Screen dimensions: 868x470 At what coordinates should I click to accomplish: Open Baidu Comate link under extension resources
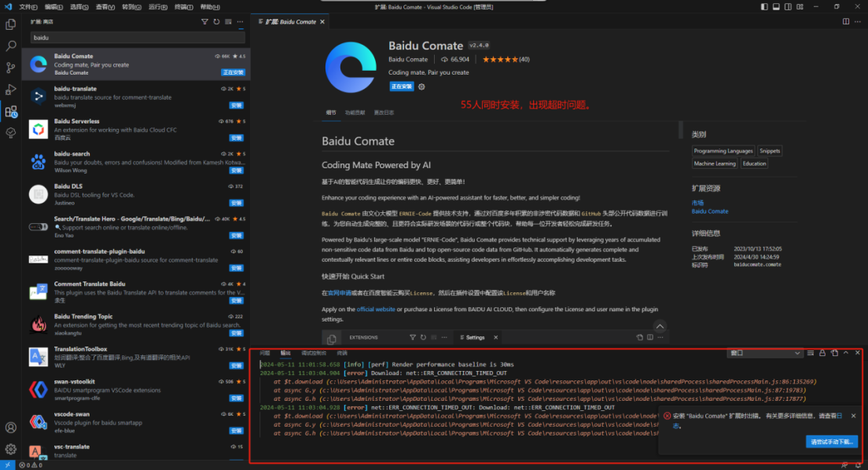click(x=710, y=211)
